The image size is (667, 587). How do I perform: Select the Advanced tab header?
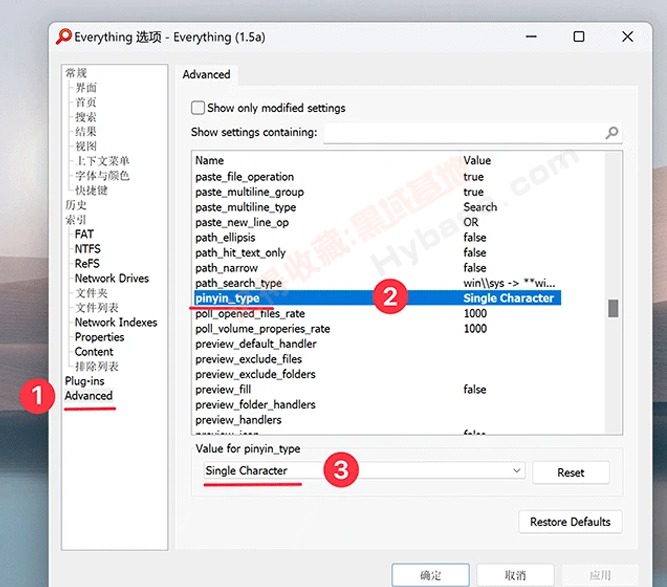click(x=207, y=74)
